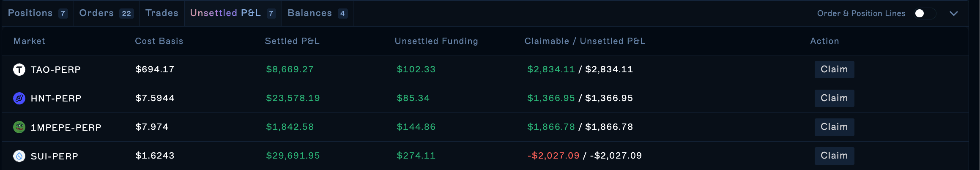Screen dimensions: 980x170
Task: Select the Unsettled P&L tab
Action: pyautogui.click(x=233, y=13)
